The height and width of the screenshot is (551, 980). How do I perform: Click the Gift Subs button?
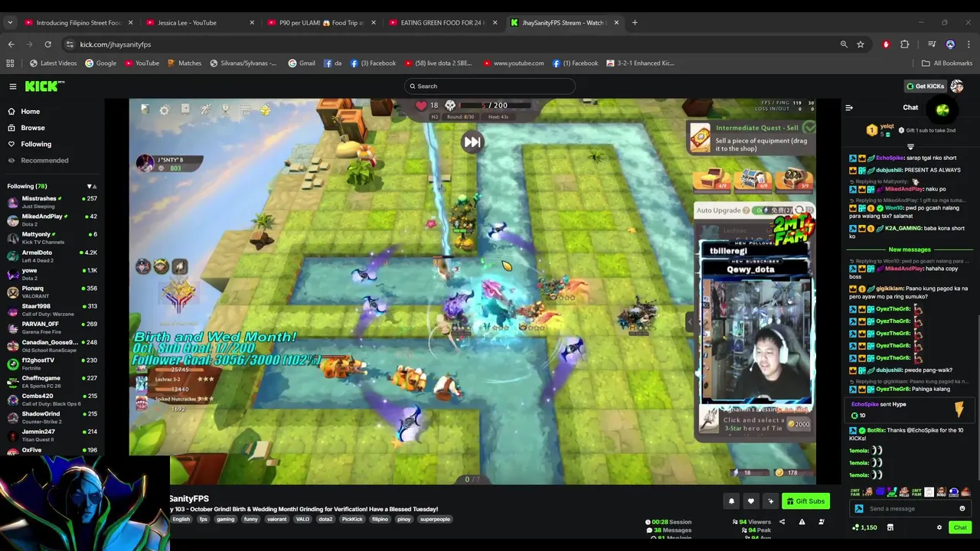click(x=805, y=501)
